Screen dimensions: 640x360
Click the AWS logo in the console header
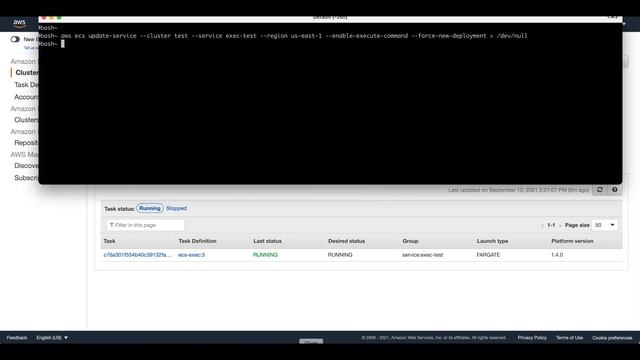[x=19, y=23]
